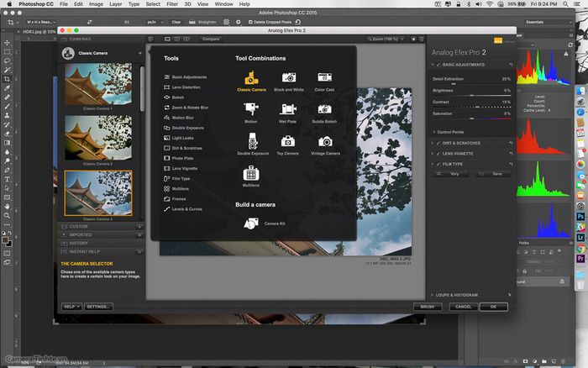Viewport: 588px width, 368px height.
Task: Choose Bokeh from Tools list
Action: coord(174,97)
